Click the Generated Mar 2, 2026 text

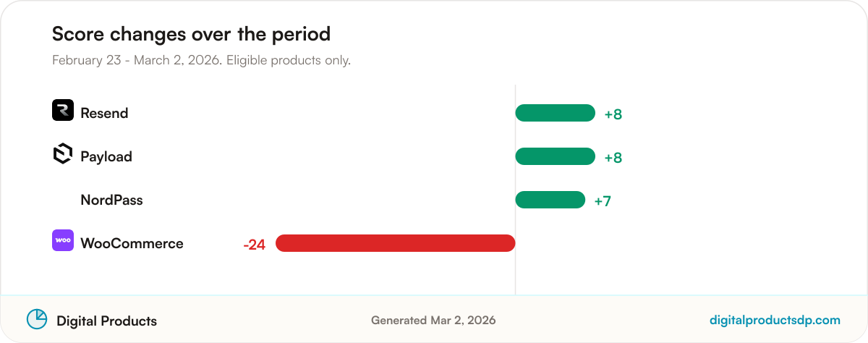[433, 320]
